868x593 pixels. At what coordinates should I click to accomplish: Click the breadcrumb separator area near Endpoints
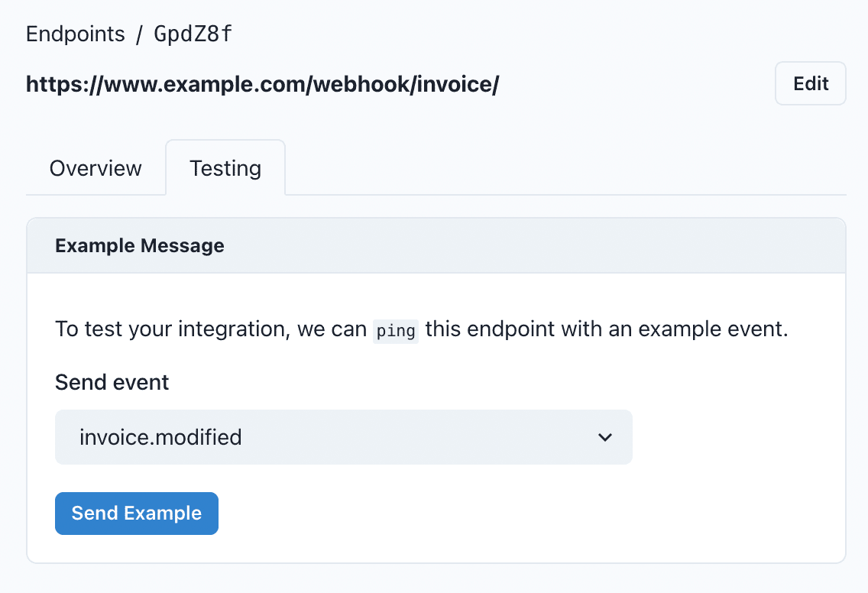[x=138, y=34]
